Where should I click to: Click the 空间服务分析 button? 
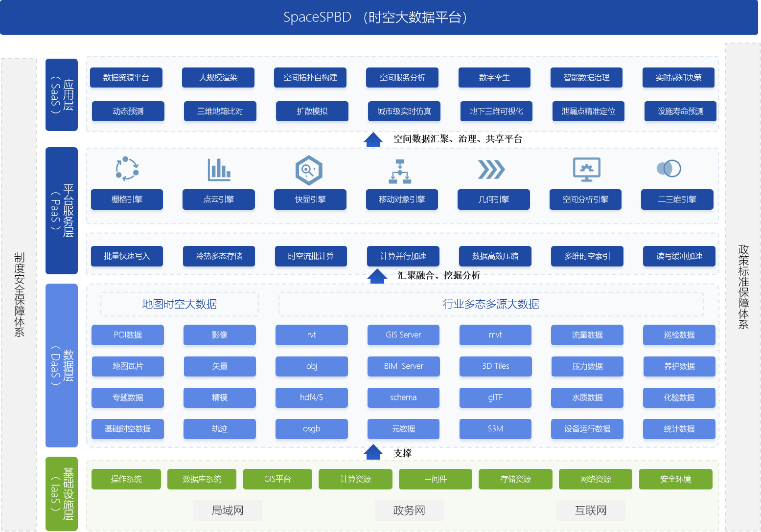click(402, 77)
